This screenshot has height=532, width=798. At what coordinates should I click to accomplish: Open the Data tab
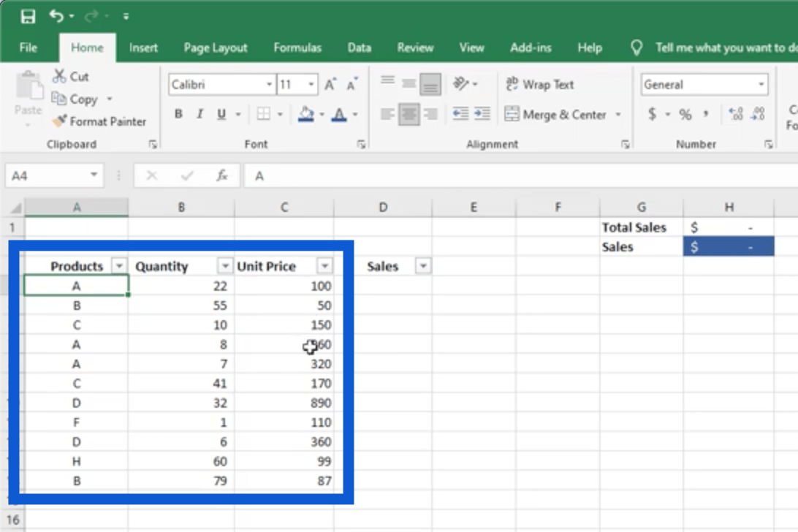point(359,47)
